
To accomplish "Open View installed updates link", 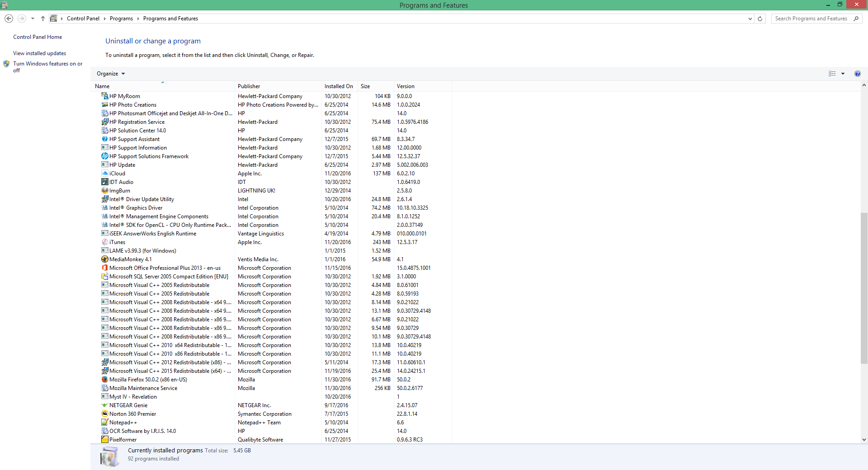I will click(x=39, y=53).
